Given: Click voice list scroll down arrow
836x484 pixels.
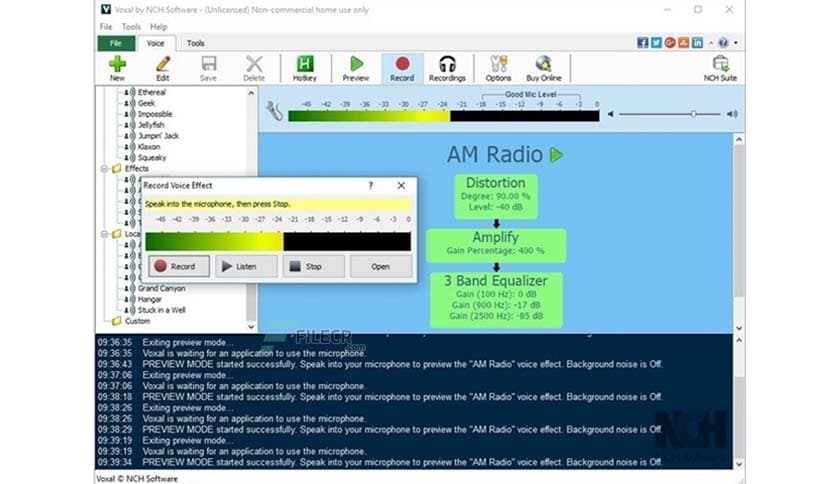Looking at the screenshot, I should pos(251,327).
